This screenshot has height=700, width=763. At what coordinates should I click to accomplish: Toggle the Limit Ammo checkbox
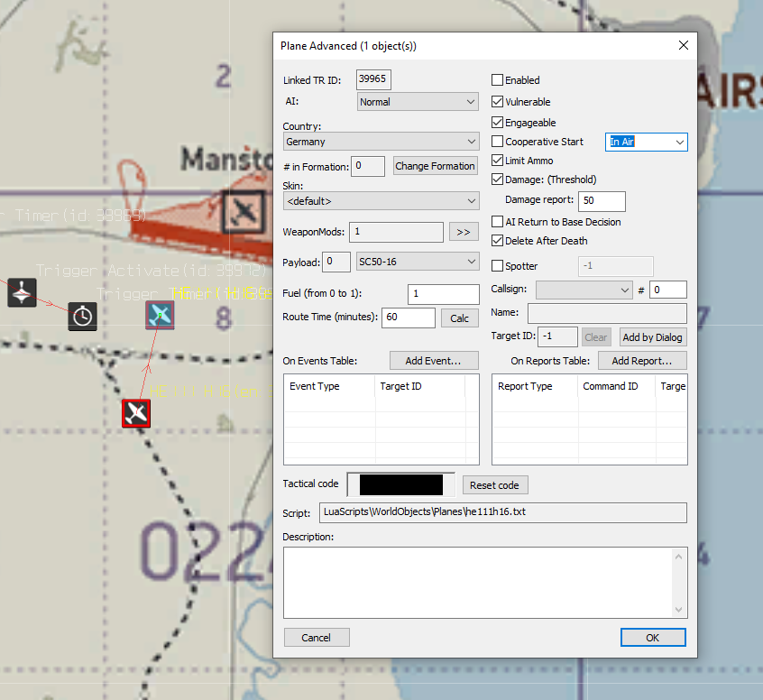[498, 161]
